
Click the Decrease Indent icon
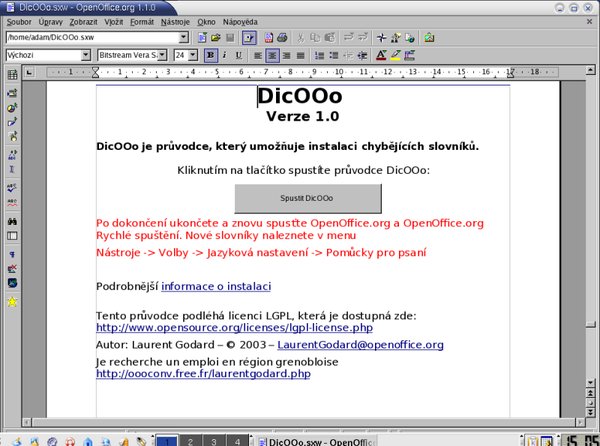348,55
